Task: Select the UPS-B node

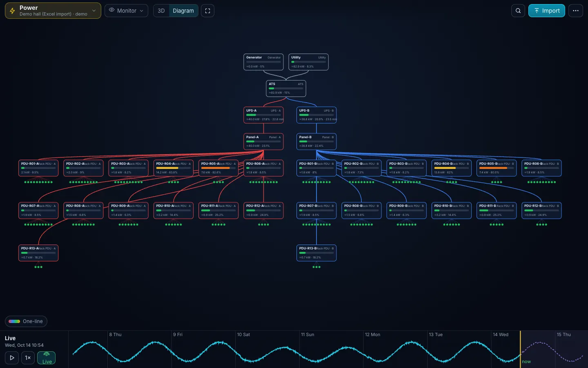Action: [x=316, y=115]
